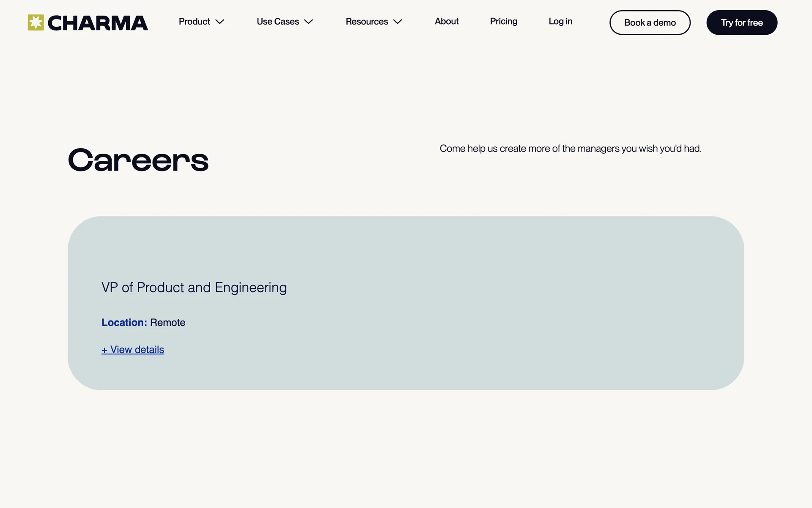The width and height of the screenshot is (812, 508).
Task: Expand the Use Cases chevron arrow
Action: 309,22
